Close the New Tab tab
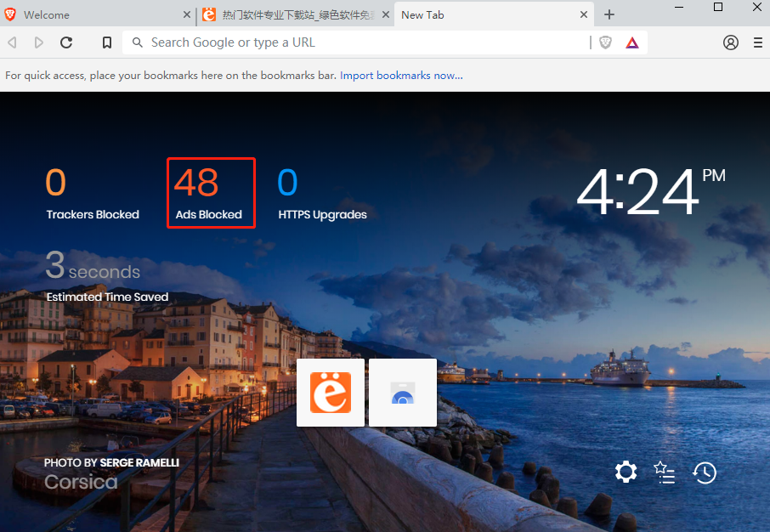 (583, 14)
